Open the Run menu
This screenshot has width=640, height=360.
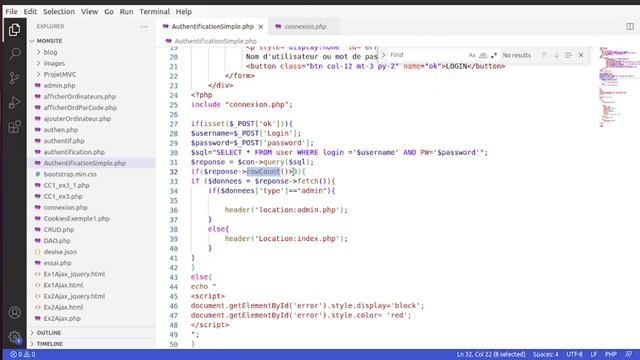point(126,11)
